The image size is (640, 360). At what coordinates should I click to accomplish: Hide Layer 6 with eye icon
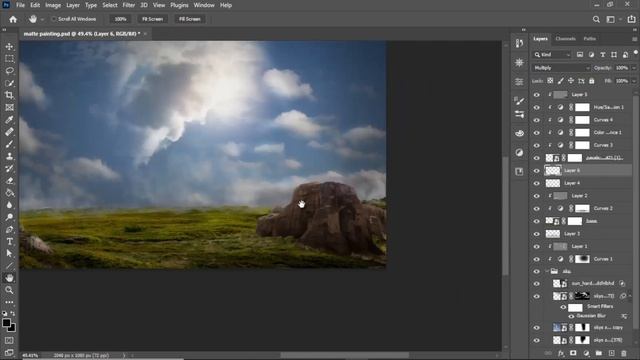(536, 171)
